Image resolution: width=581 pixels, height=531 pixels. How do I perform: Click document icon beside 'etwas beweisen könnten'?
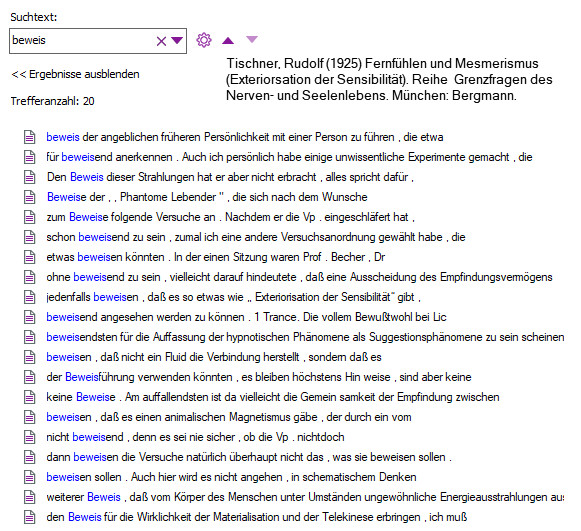tap(30, 257)
